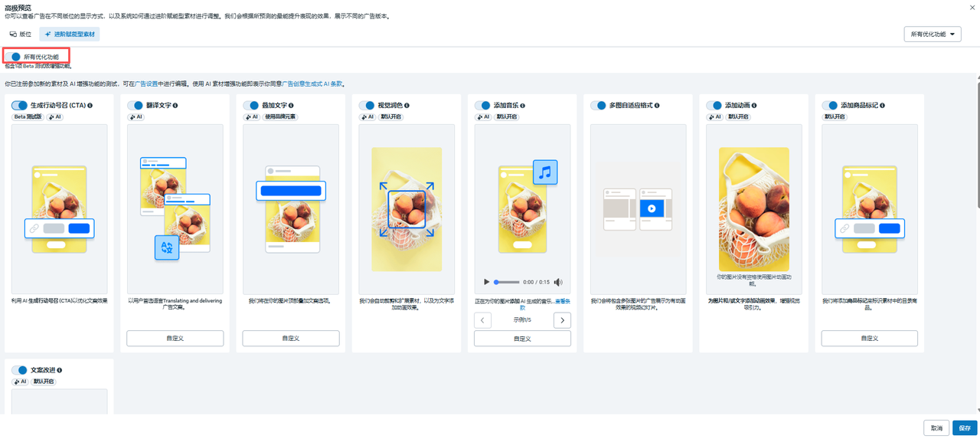The image size is (980, 439).
Task: Mute the music preview with the speaker icon
Action: coord(558,282)
